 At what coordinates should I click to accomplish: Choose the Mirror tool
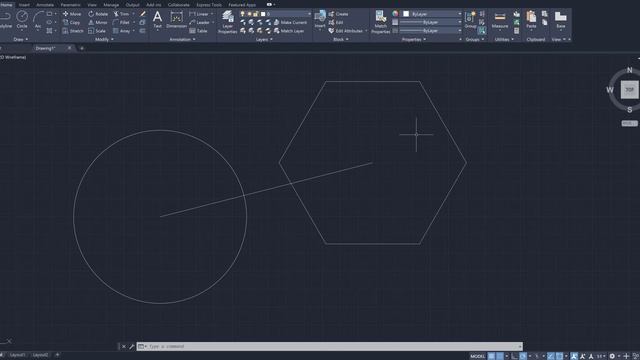(98, 22)
